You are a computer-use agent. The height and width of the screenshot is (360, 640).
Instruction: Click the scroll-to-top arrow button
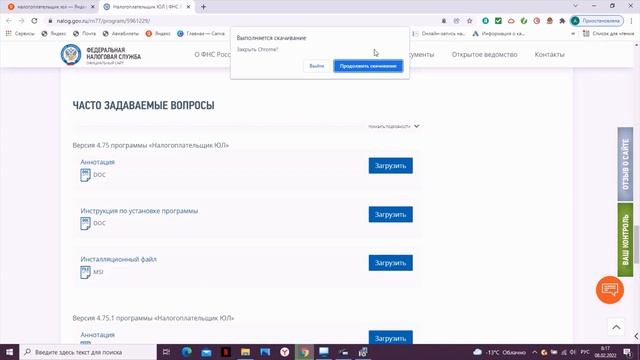[616, 327]
